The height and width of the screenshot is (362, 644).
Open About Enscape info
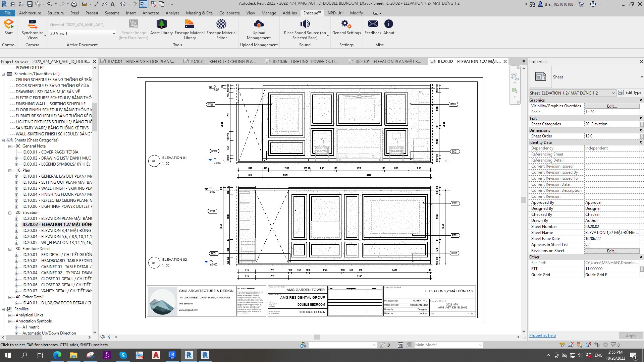click(389, 27)
